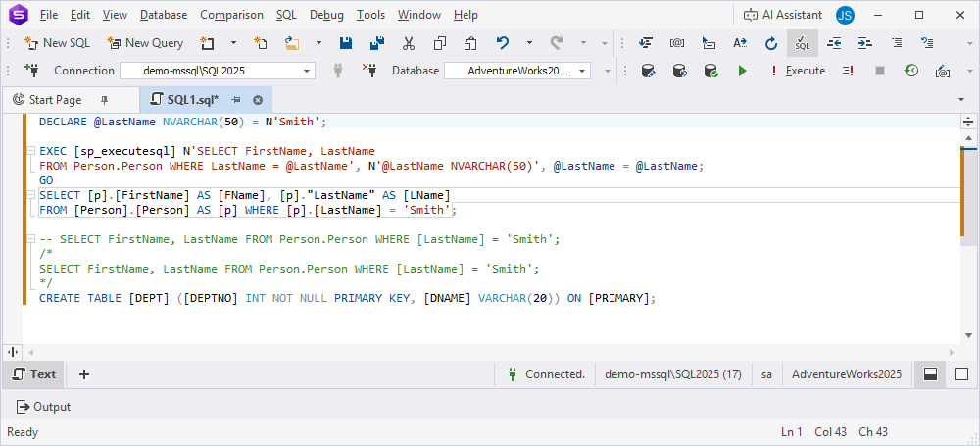Select the SQL1.sql* document tab

tap(192, 99)
